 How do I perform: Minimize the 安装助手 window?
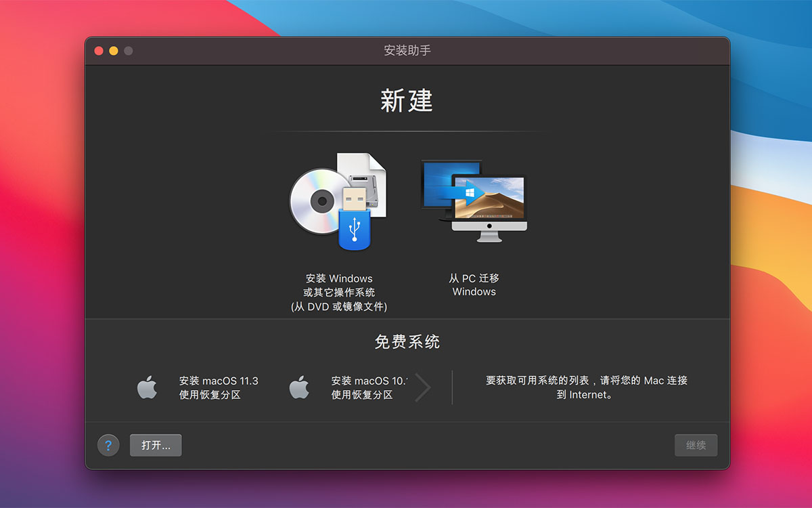click(114, 51)
